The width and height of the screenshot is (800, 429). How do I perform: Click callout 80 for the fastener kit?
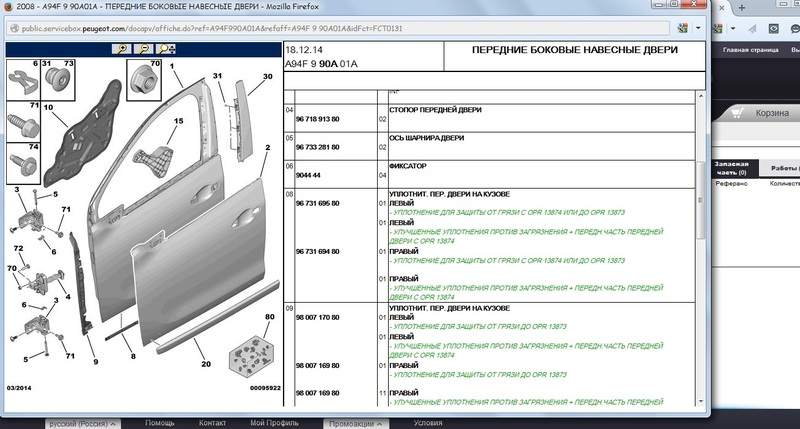(x=269, y=316)
